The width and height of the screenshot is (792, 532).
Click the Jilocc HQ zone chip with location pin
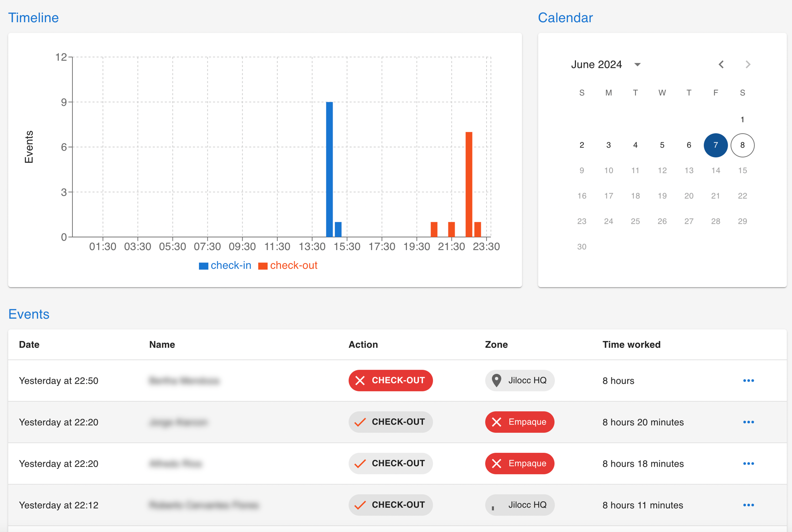519,380
